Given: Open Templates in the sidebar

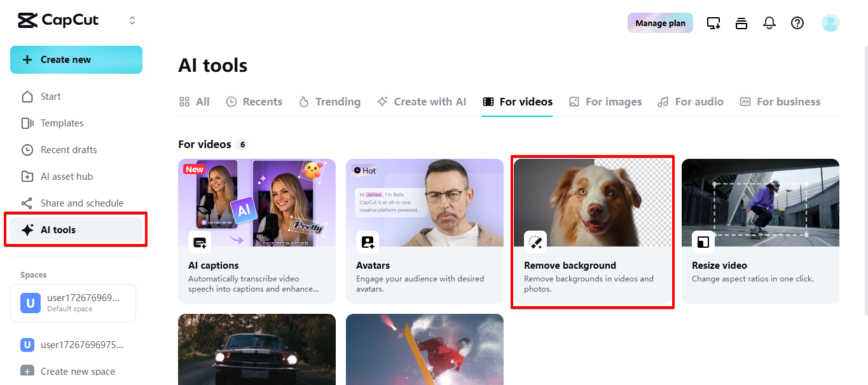Looking at the screenshot, I should [62, 123].
